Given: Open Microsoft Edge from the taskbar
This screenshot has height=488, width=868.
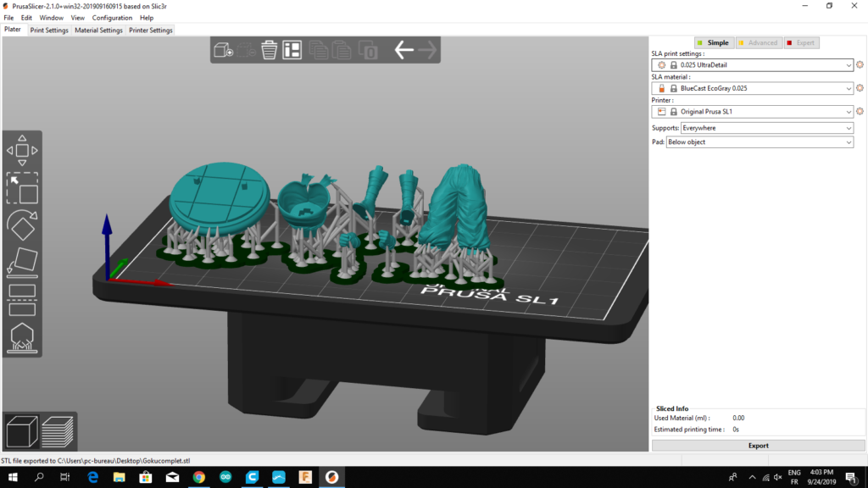Looking at the screenshot, I should 92,477.
